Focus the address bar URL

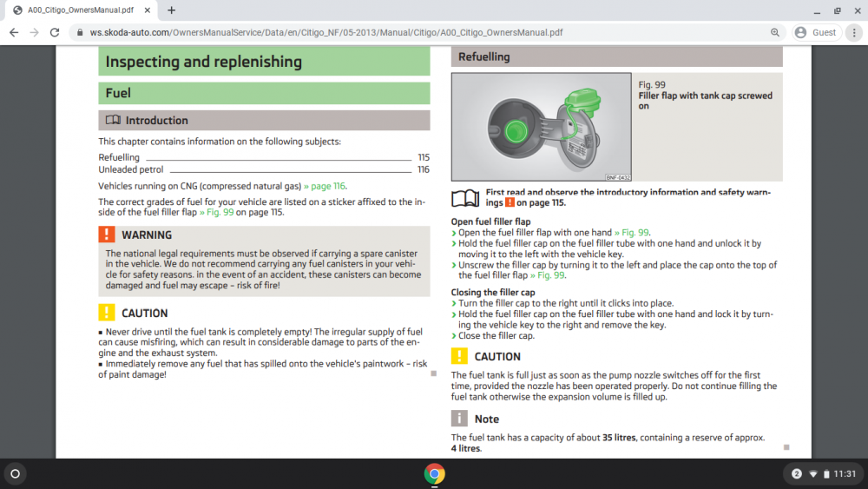click(x=326, y=33)
